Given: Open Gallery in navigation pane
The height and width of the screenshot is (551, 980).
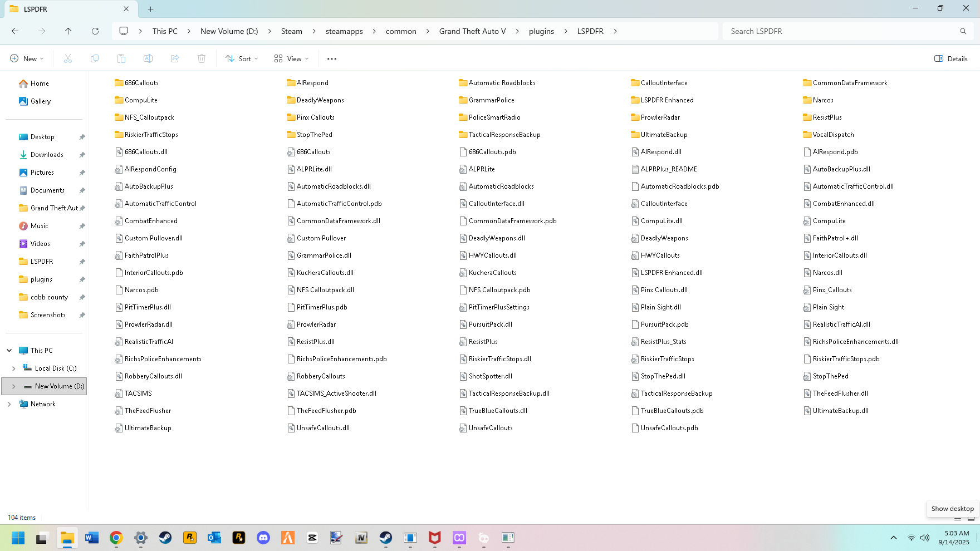Looking at the screenshot, I should point(41,101).
